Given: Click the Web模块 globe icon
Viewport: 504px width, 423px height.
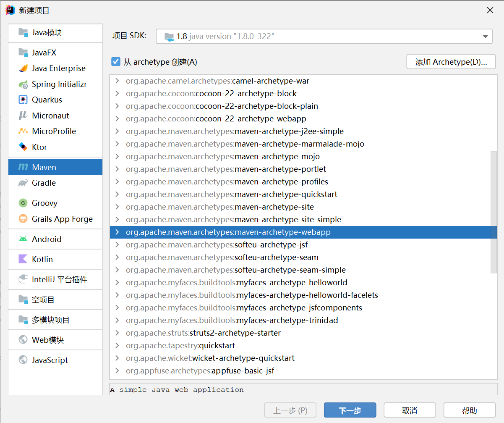Looking at the screenshot, I should point(23,340).
